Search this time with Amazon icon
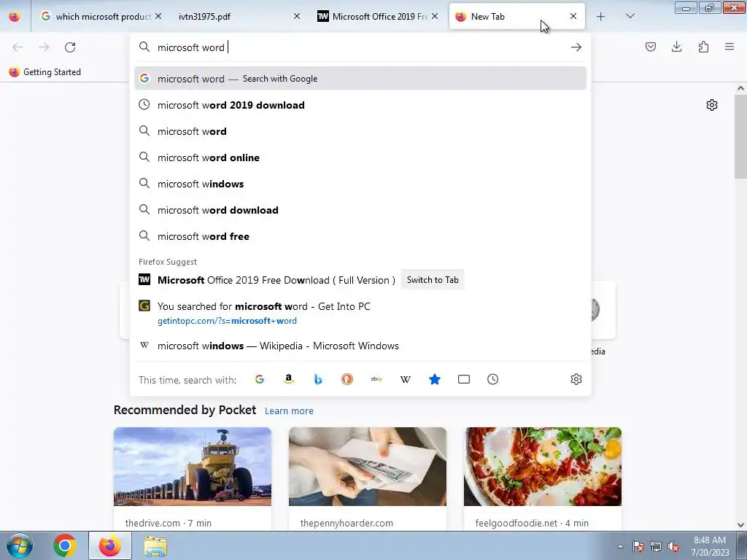This screenshot has width=747, height=560. [x=289, y=379]
